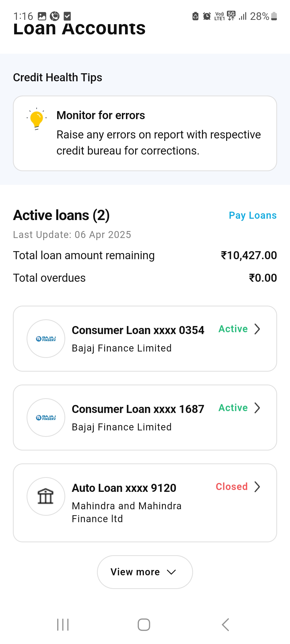Tap Active status on loan 0354

pos(233,329)
